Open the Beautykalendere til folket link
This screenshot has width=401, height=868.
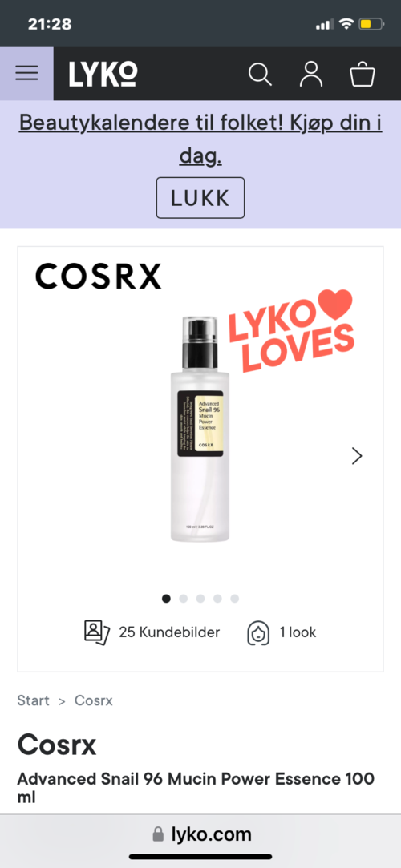[200, 139]
